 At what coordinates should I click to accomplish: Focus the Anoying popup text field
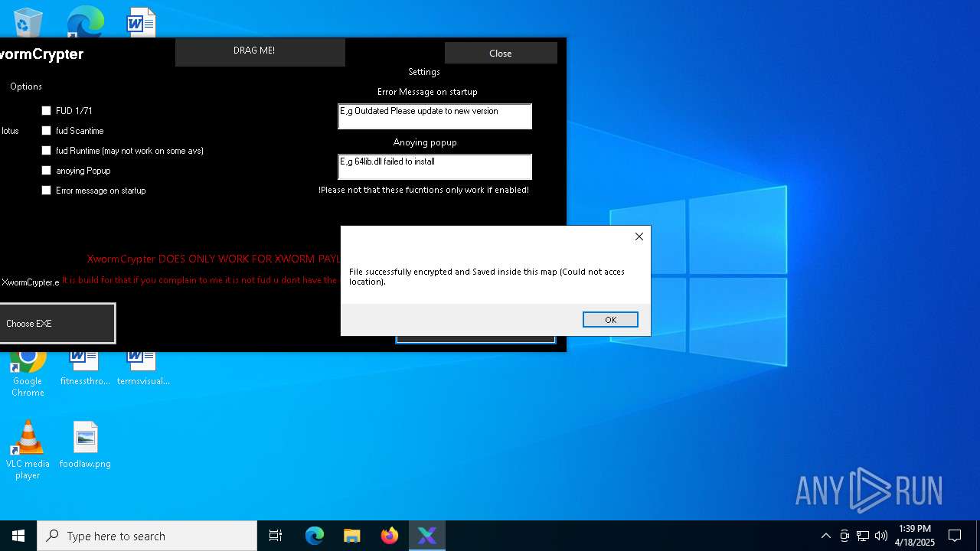coord(435,167)
